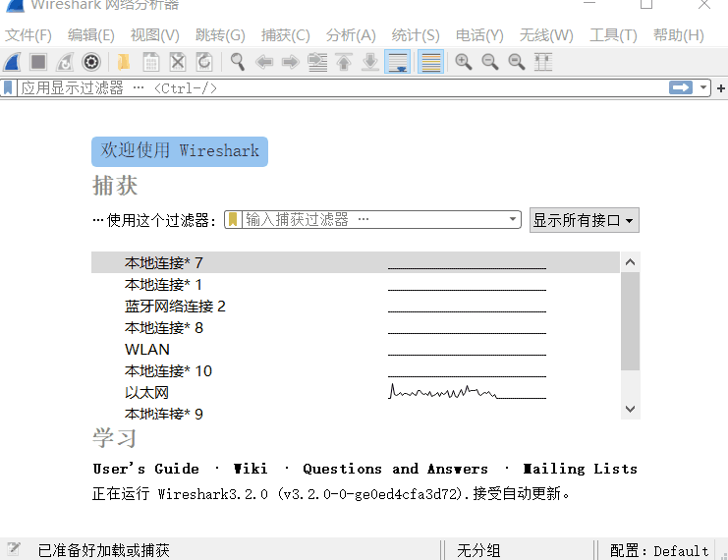
Task: Expand display filter history dropdown arrow
Action: click(x=702, y=87)
